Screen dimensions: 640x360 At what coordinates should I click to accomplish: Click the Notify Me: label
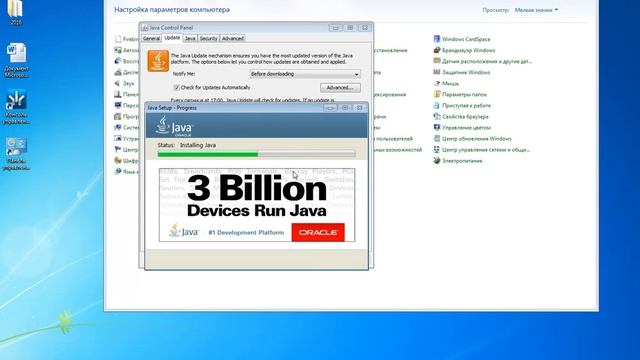184,74
